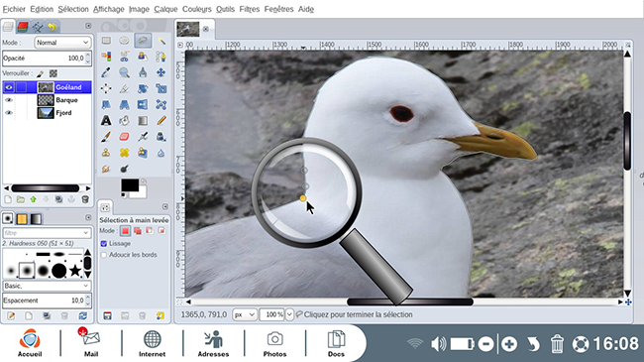Select the Gradient blend tool
This screenshot has width=644, height=362.
pyautogui.click(x=143, y=121)
